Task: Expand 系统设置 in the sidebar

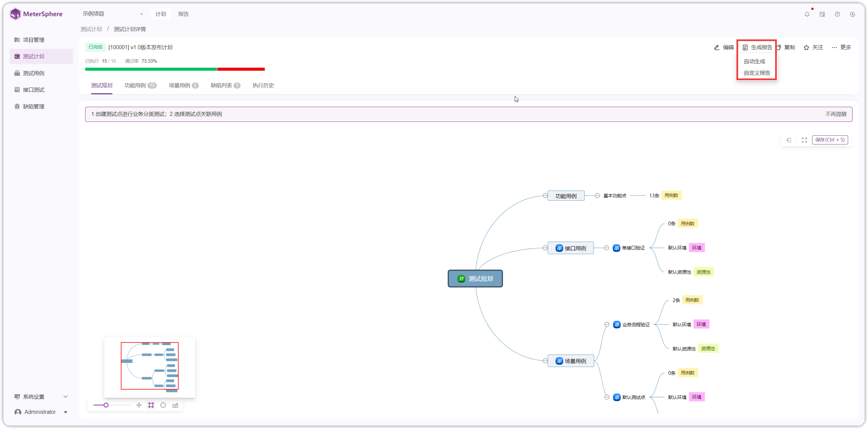Action: click(41, 397)
